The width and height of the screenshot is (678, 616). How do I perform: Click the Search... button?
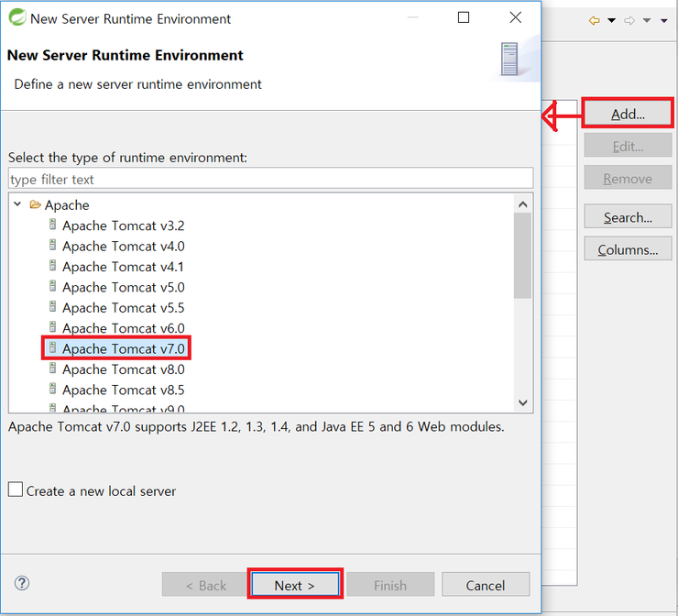click(628, 218)
